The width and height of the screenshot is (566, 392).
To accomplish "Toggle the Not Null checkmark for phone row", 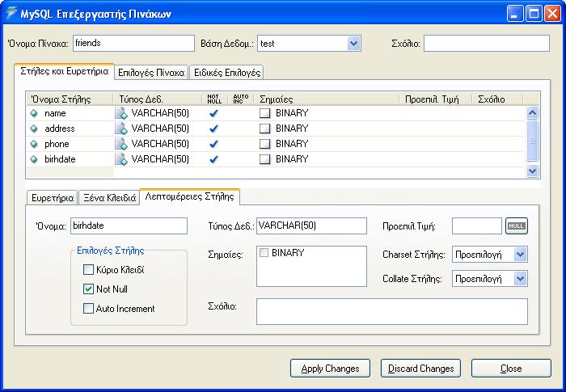I will (213, 144).
